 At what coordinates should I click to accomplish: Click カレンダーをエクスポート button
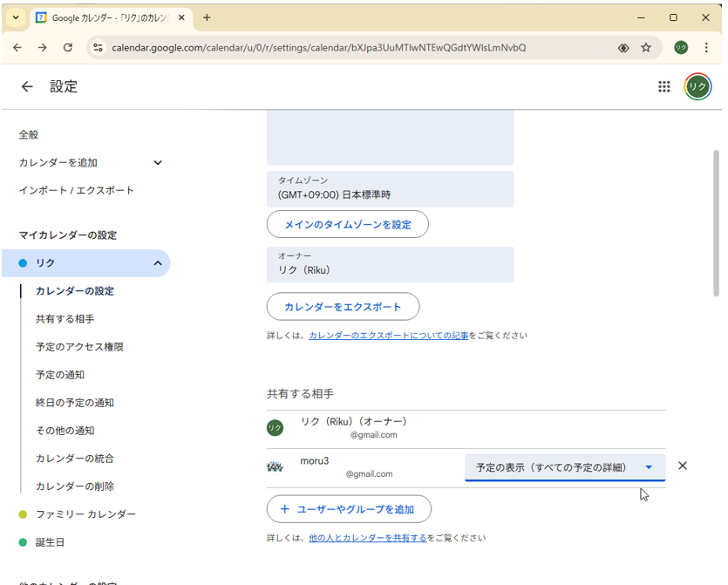point(343,307)
